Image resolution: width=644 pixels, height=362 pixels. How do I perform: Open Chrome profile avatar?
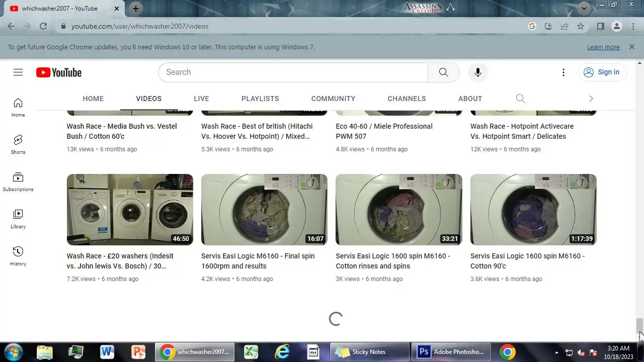coord(617,26)
